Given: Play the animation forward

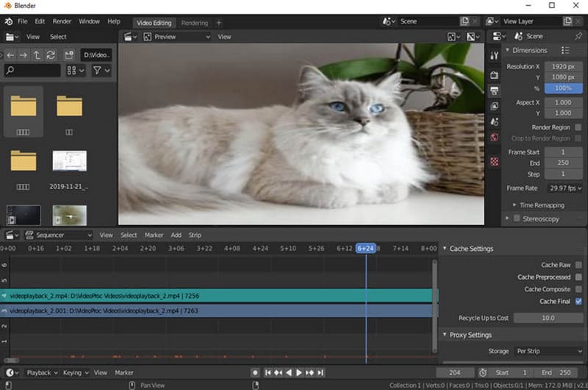Looking at the screenshot, I should (x=299, y=373).
